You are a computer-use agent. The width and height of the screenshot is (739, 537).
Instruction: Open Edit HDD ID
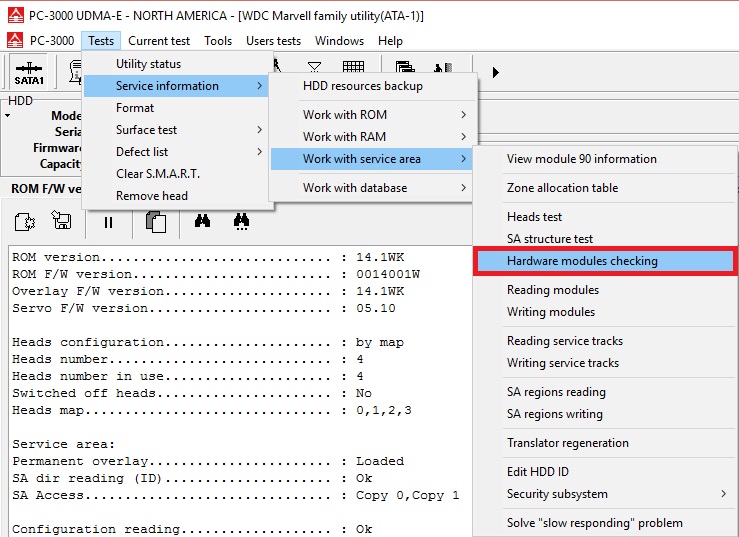pos(605,472)
